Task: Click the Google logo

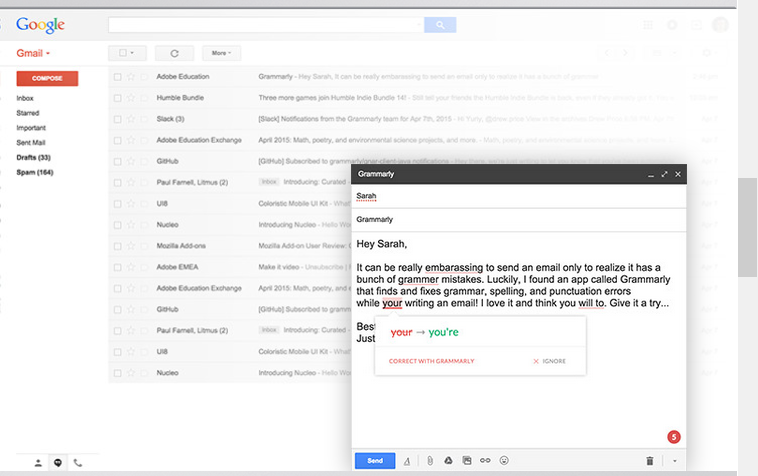Action: tap(40, 25)
